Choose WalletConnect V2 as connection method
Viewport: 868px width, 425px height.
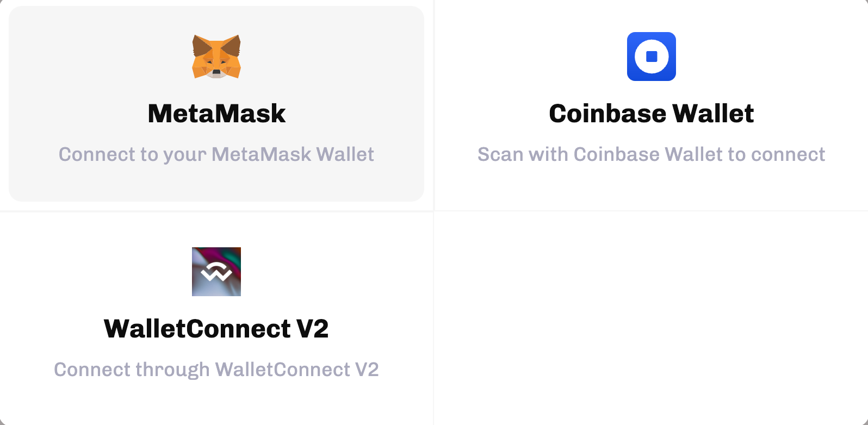[x=216, y=318]
